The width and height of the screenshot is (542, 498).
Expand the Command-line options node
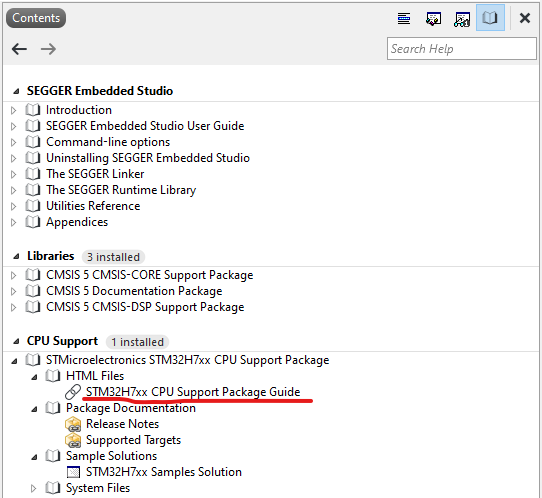point(13,142)
